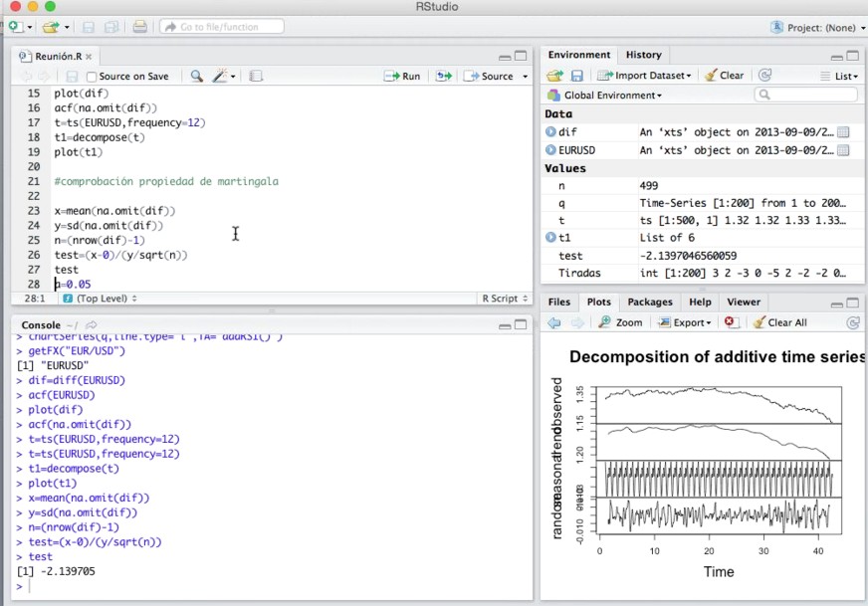The height and width of the screenshot is (606, 868).
Task: Click the Environment refresh icon
Action: [765, 75]
